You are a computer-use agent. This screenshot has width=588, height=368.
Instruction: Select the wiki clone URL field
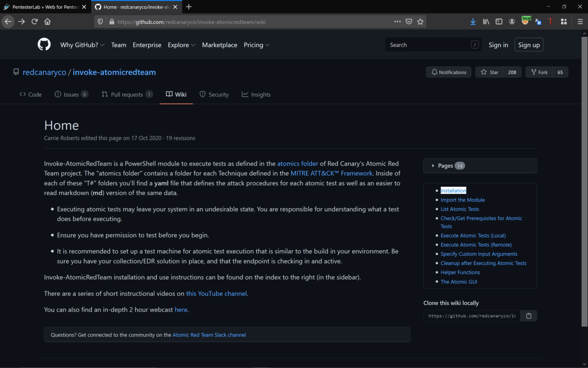[472, 316]
